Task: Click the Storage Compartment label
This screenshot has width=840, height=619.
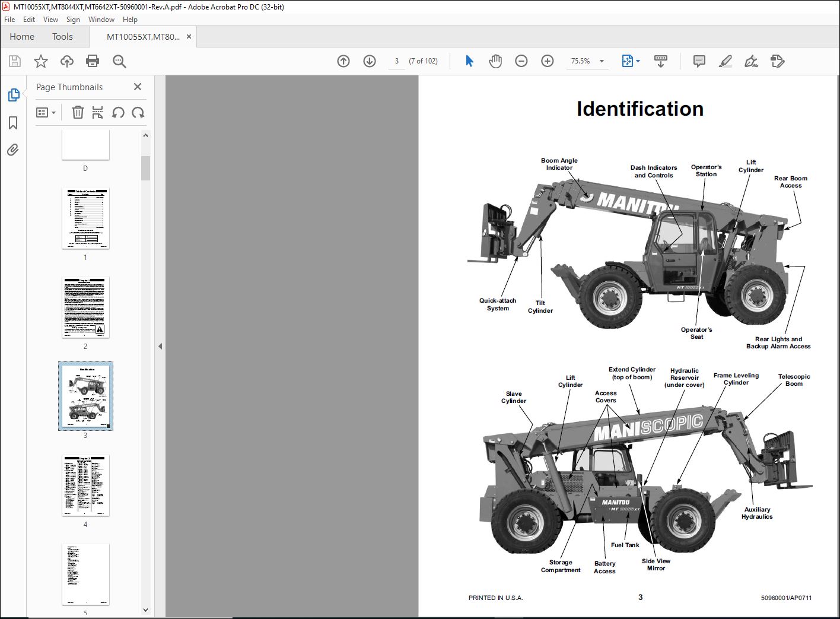Action: click(561, 566)
